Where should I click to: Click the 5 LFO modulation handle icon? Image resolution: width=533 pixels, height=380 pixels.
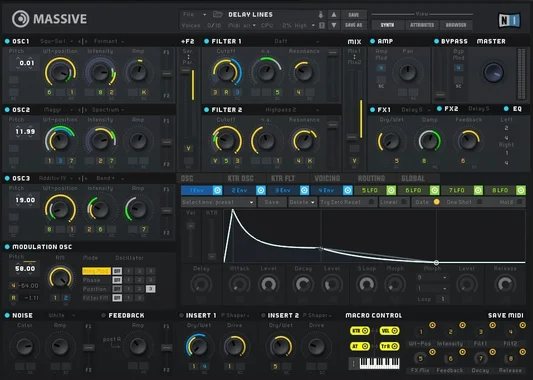pos(391,190)
